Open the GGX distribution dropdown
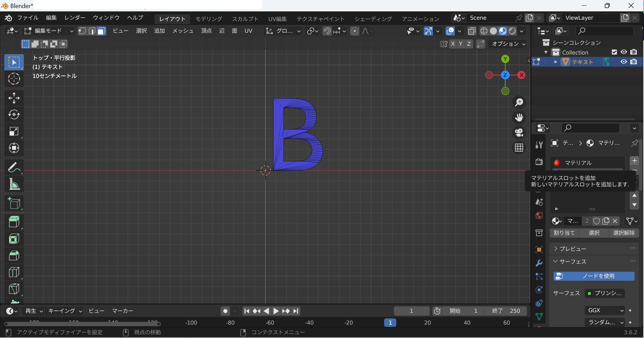The image size is (644, 338). point(605,310)
